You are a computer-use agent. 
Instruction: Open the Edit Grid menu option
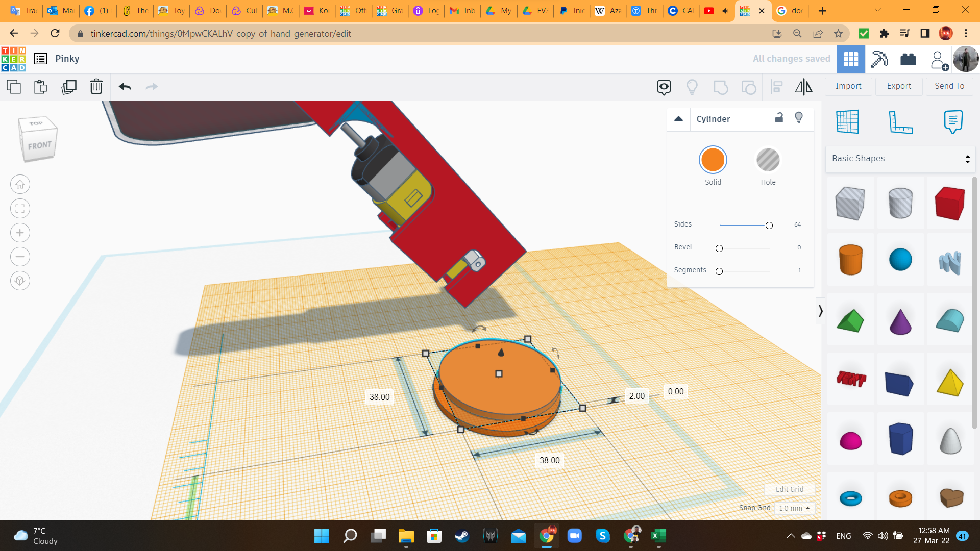click(x=789, y=489)
